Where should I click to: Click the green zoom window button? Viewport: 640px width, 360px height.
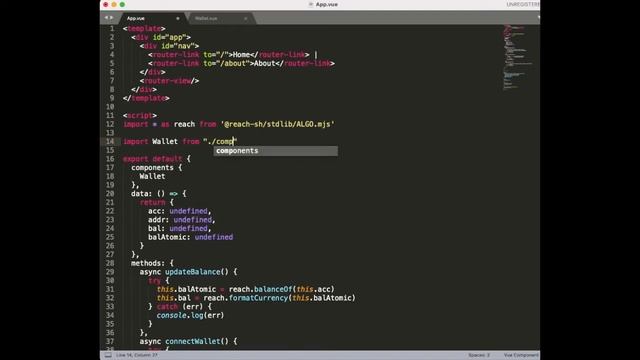pos(122,4)
